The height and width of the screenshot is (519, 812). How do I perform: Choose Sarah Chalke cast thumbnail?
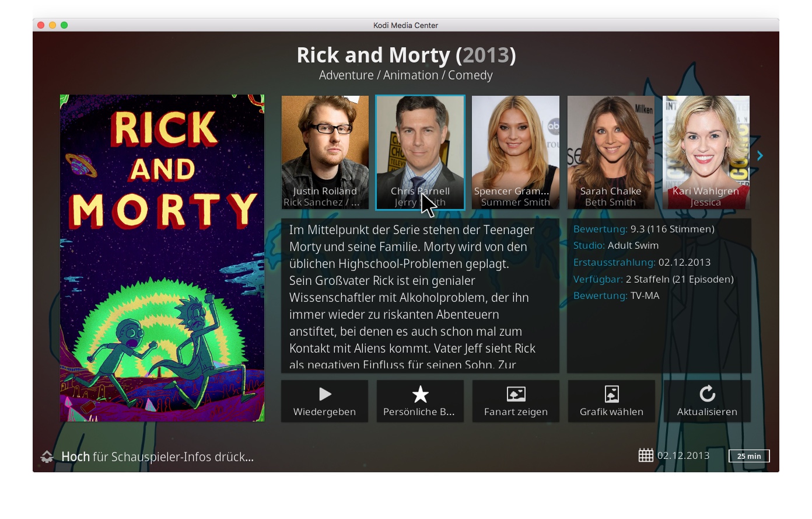611,152
